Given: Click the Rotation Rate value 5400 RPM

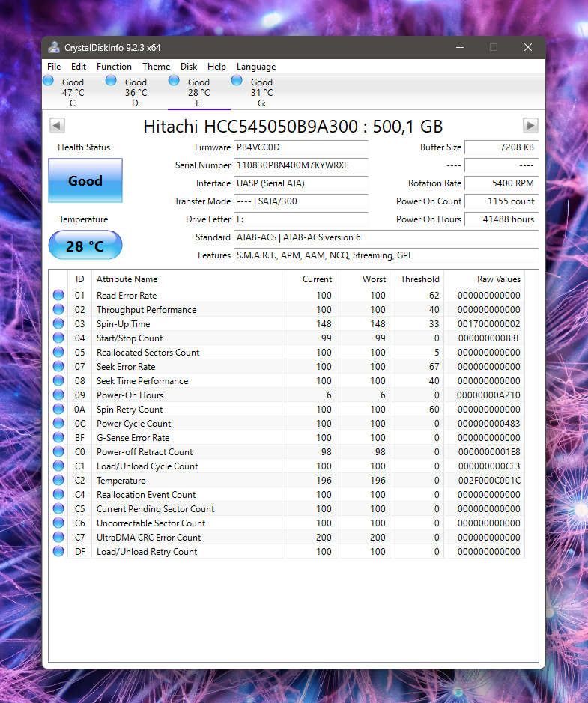Looking at the screenshot, I should 501,183.
